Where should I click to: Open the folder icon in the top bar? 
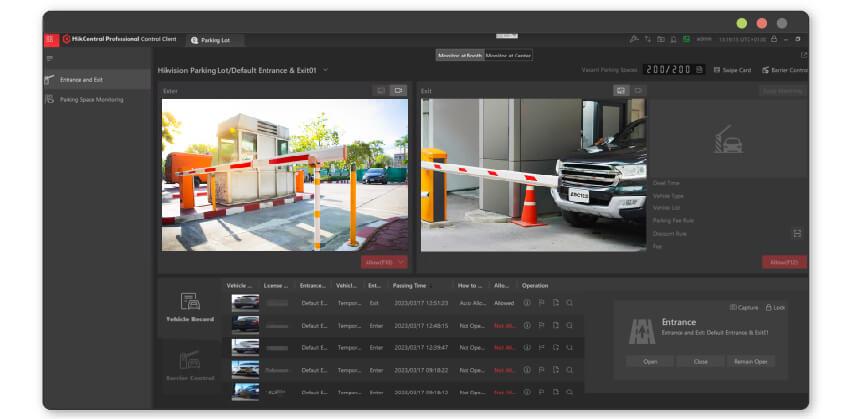(x=661, y=39)
